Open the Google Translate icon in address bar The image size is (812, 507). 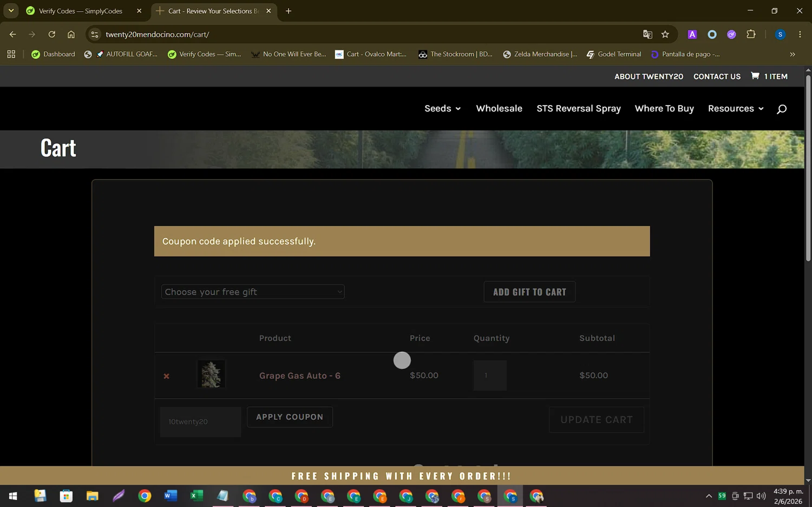click(x=647, y=34)
